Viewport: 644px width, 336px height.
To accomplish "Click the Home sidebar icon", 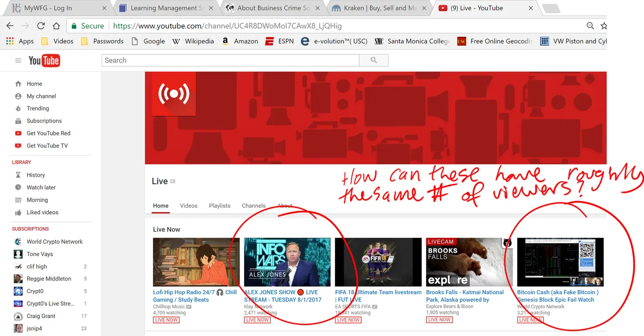I will click(18, 84).
